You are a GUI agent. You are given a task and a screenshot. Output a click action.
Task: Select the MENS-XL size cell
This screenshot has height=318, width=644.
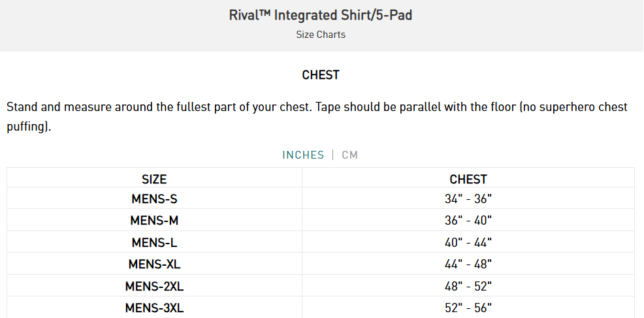click(154, 264)
